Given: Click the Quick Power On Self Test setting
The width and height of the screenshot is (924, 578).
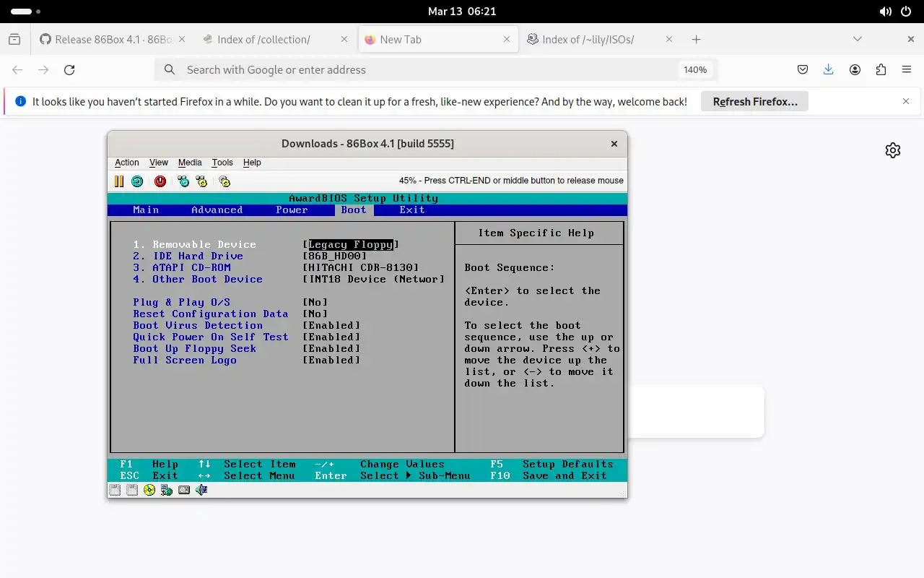Looking at the screenshot, I should [211, 337].
